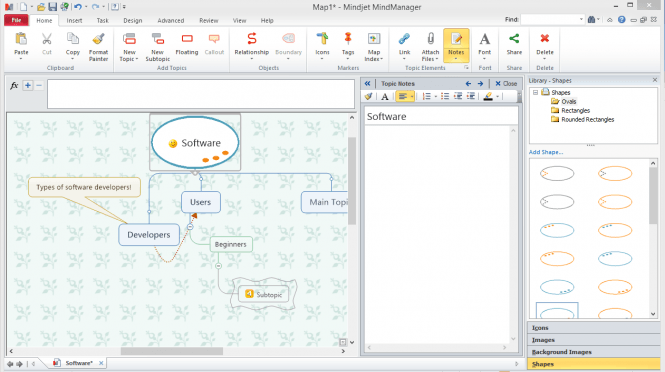
Task: Open the File menu tab
Action: [x=16, y=20]
